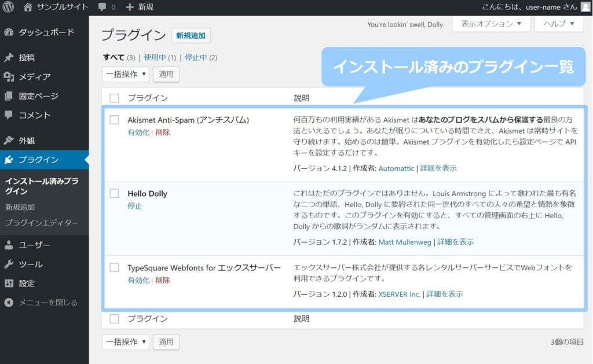Click the tools wrench icon
This screenshot has width=593, height=364.
[x=9, y=264]
